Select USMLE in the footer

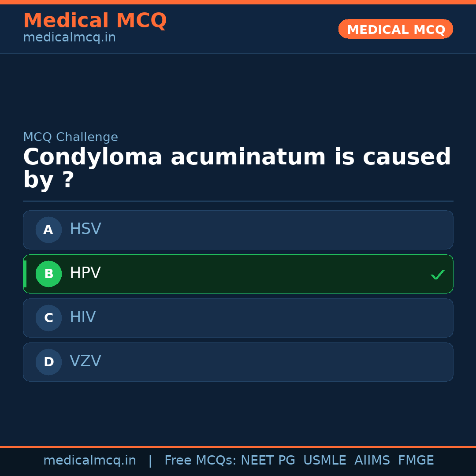point(324,461)
